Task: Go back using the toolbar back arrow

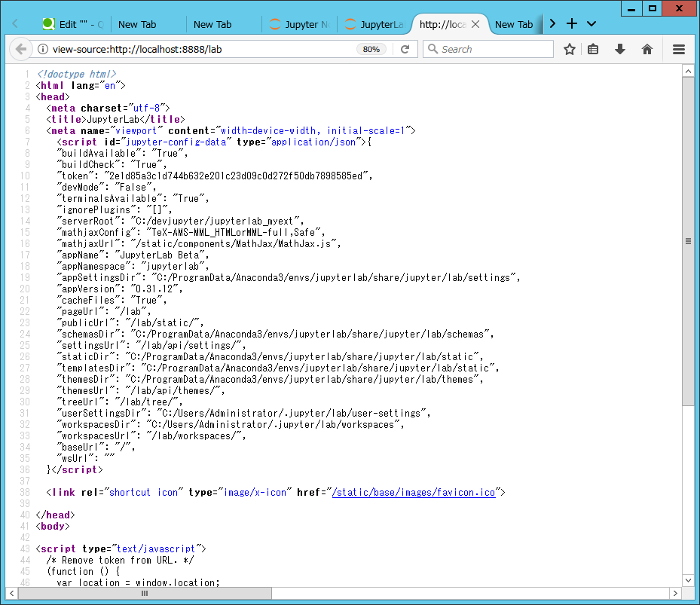Action: click(x=21, y=49)
